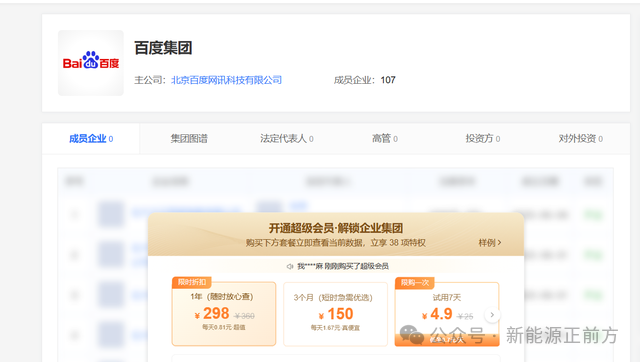Click the 限时折扣 badge
640x362 pixels.
click(192, 282)
